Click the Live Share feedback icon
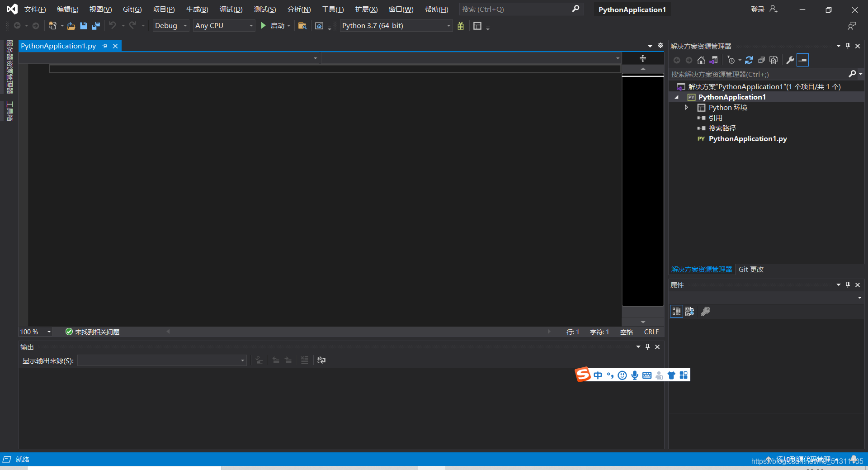 [852, 26]
